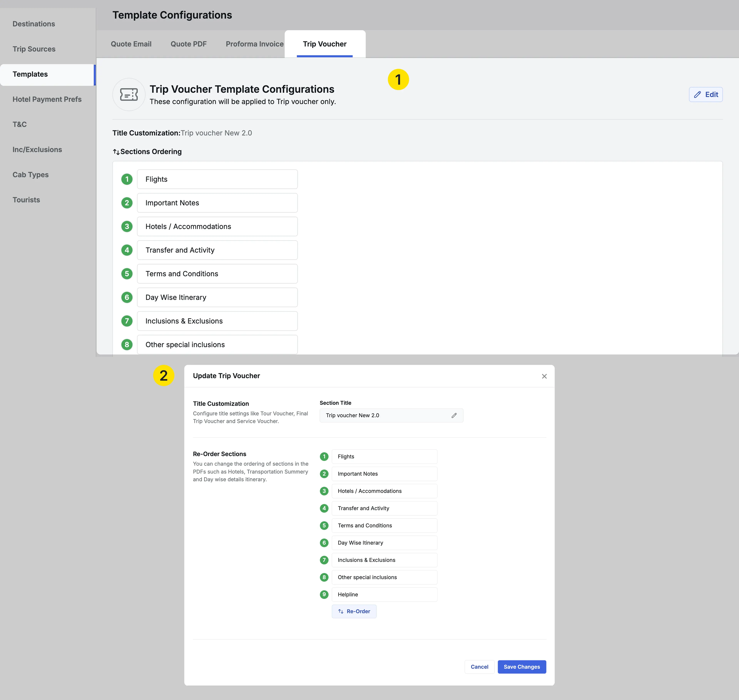Go to Cab Types in sidebar

pyautogui.click(x=31, y=175)
